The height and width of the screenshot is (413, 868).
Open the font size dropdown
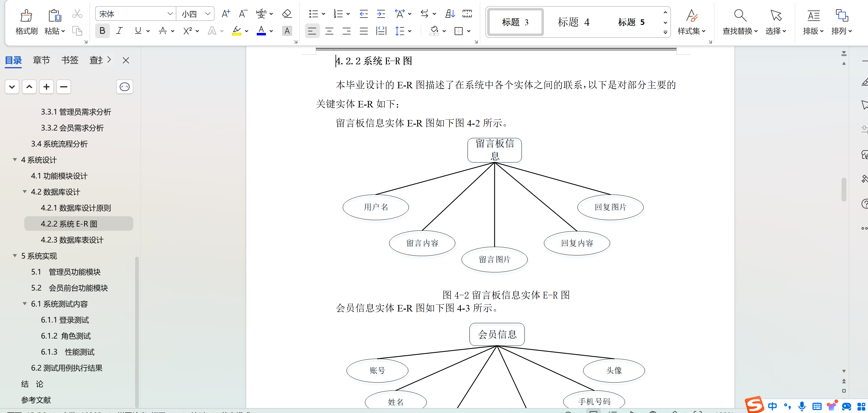click(208, 14)
